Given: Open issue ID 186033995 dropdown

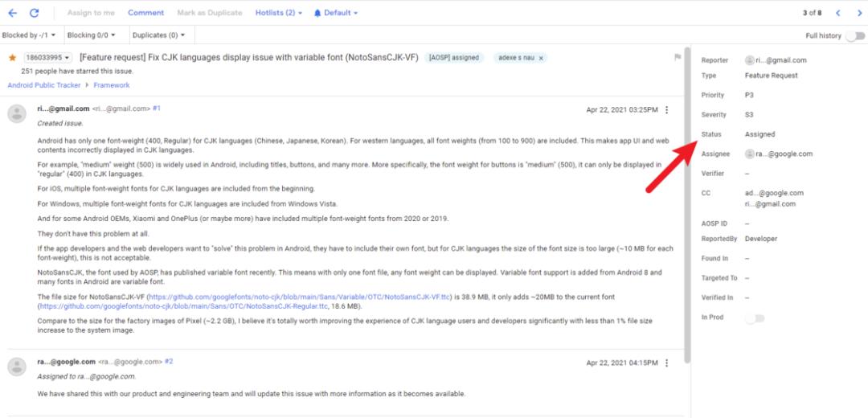Looking at the screenshot, I should click(47, 58).
